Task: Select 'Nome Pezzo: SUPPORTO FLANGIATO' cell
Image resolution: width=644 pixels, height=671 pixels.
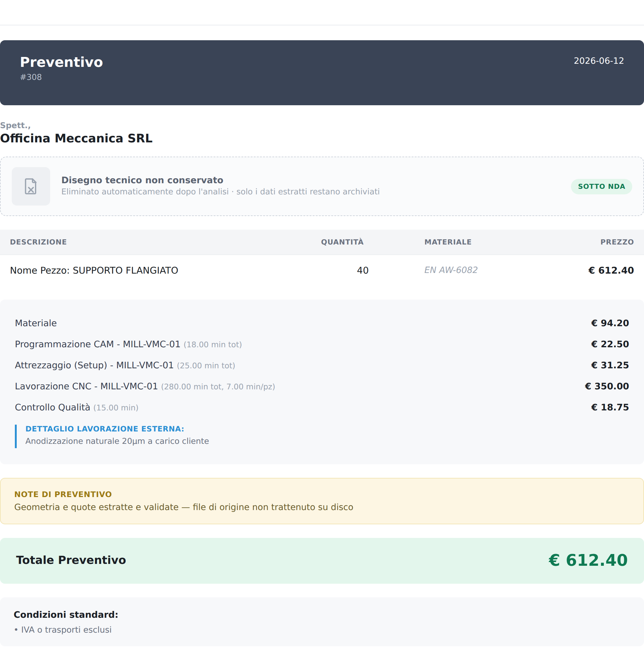Action: pos(94,271)
